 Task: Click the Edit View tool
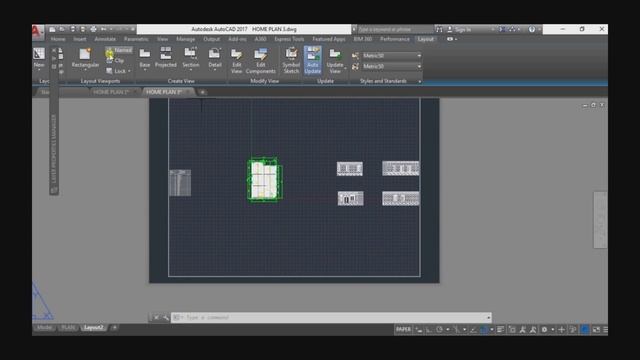click(x=236, y=60)
